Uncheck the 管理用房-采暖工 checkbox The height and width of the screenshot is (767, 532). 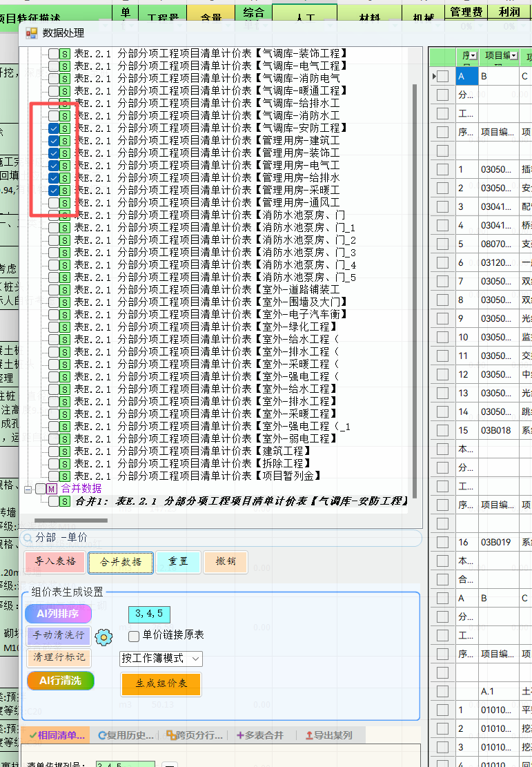(53, 191)
